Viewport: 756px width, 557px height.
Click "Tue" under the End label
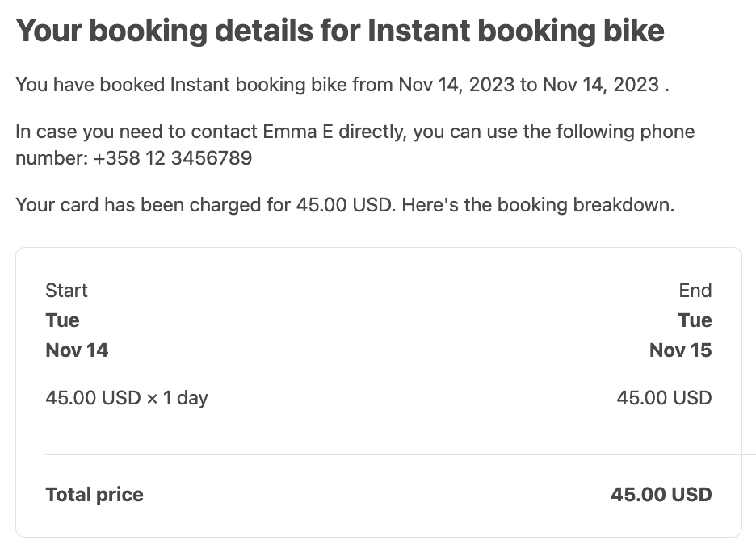(x=695, y=320)
